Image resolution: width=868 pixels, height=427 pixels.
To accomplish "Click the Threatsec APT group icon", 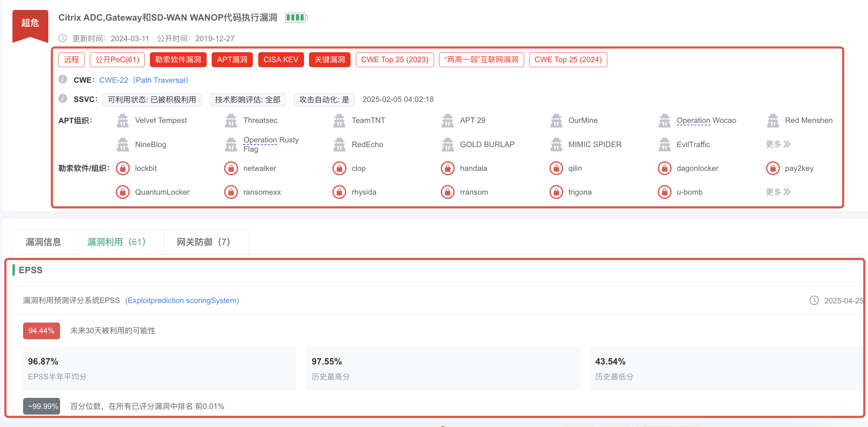I will 231,121.
